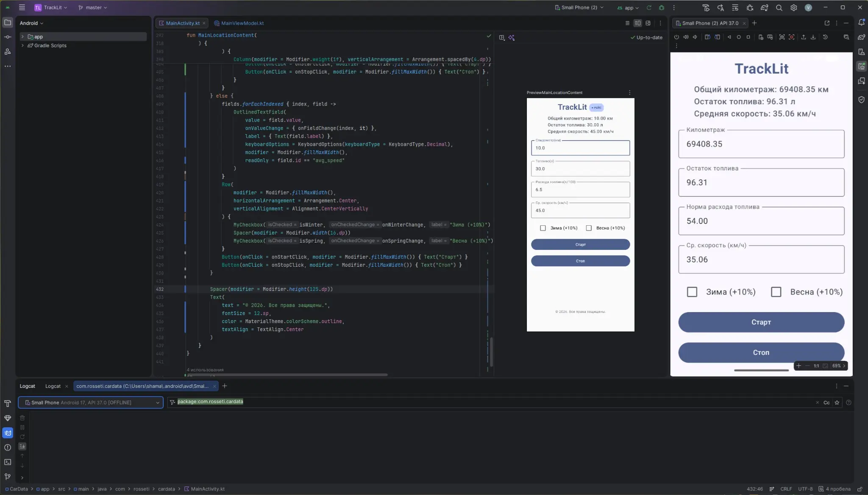The image size is (868, 495).
Task: Open the main hamburger menu
Action: click(22, 7)
